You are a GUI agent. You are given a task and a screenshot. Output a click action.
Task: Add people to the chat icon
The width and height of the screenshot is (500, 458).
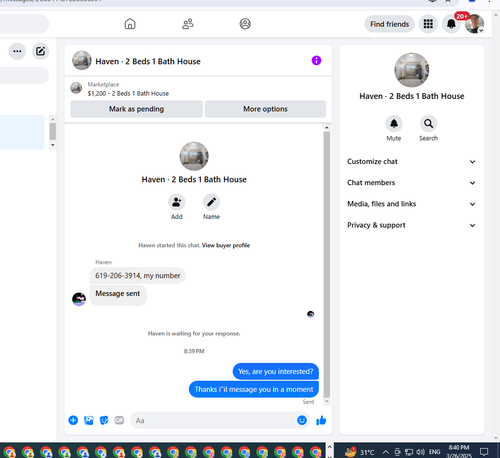coord(177,202)
